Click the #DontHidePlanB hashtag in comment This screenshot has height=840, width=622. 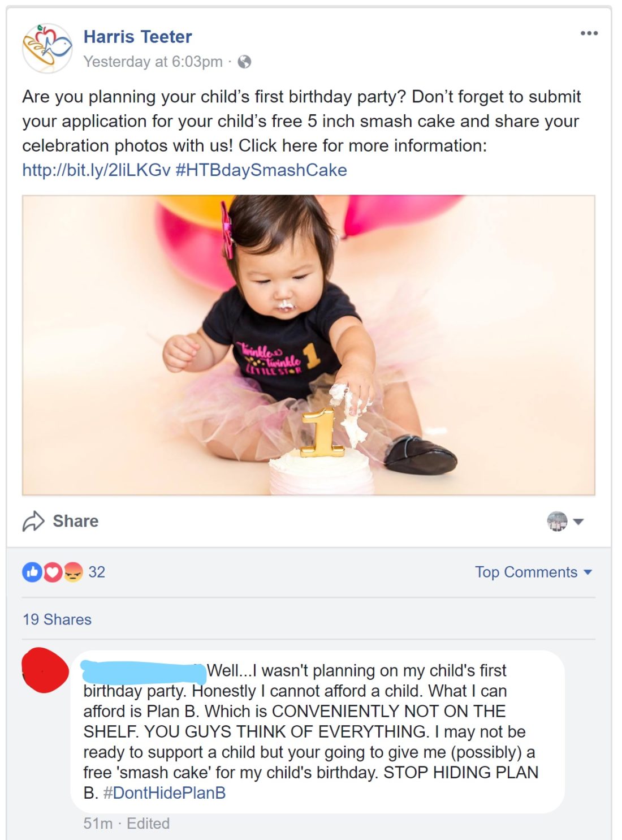point(164,793)
